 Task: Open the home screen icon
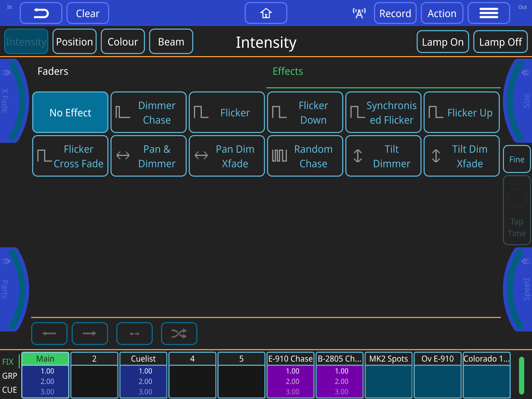[266, 13]
